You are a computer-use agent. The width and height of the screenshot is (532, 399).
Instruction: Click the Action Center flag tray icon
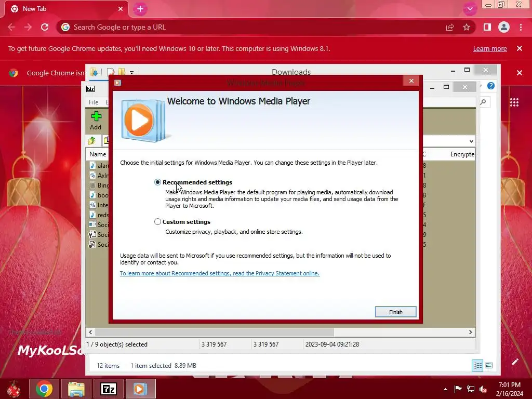pyautogui.click(x=458, y=389)
